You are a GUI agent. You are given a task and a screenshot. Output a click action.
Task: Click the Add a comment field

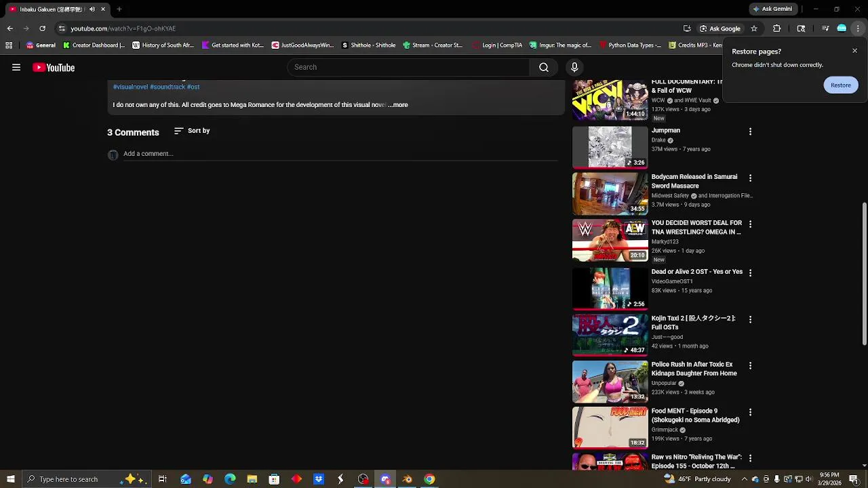click(340, 154)
